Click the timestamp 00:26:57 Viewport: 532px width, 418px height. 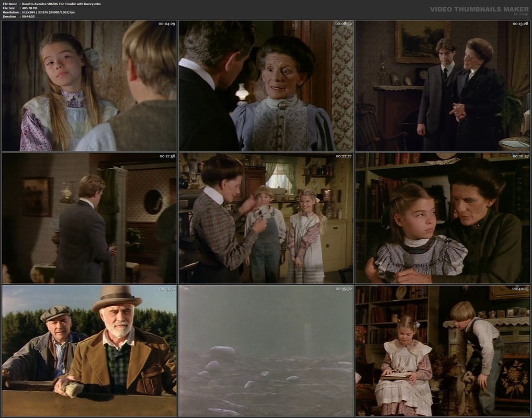[520, 156]
